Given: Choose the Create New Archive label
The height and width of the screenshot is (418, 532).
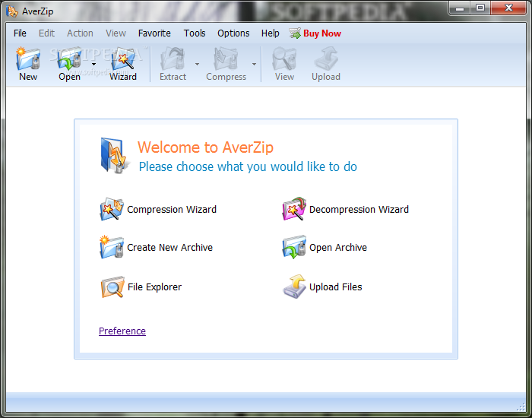Looking at the screenshot, I should 170,247.
